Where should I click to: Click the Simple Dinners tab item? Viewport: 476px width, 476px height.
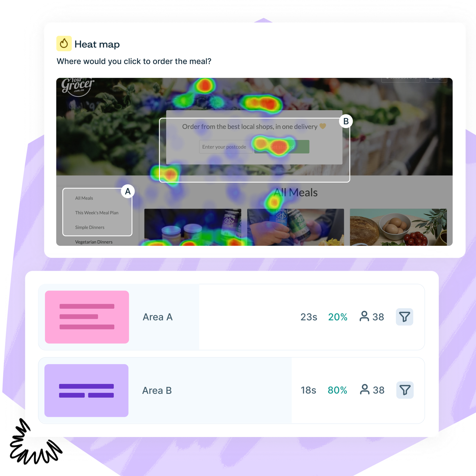tap(89, 227)
